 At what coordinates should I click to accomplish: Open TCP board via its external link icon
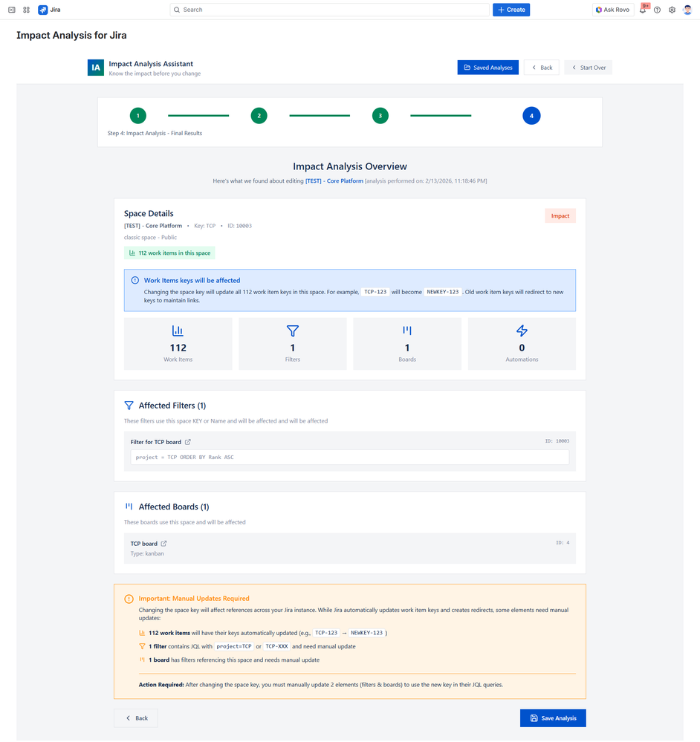[163, 543]
